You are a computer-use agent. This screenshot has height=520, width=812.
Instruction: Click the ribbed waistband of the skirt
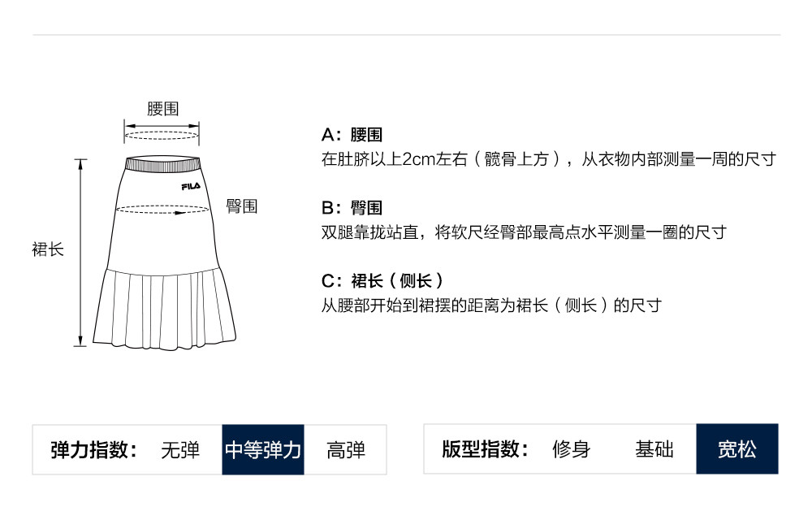coord(162,165)
